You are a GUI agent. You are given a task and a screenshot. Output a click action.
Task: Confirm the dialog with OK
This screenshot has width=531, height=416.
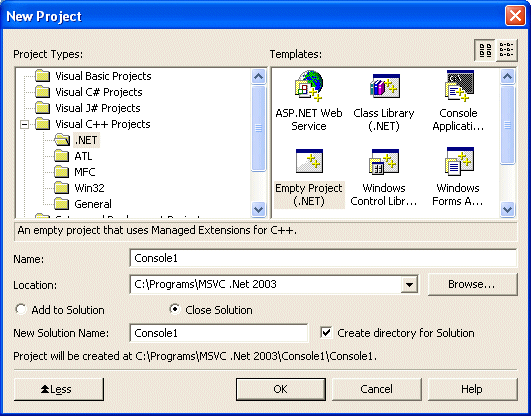281,389
